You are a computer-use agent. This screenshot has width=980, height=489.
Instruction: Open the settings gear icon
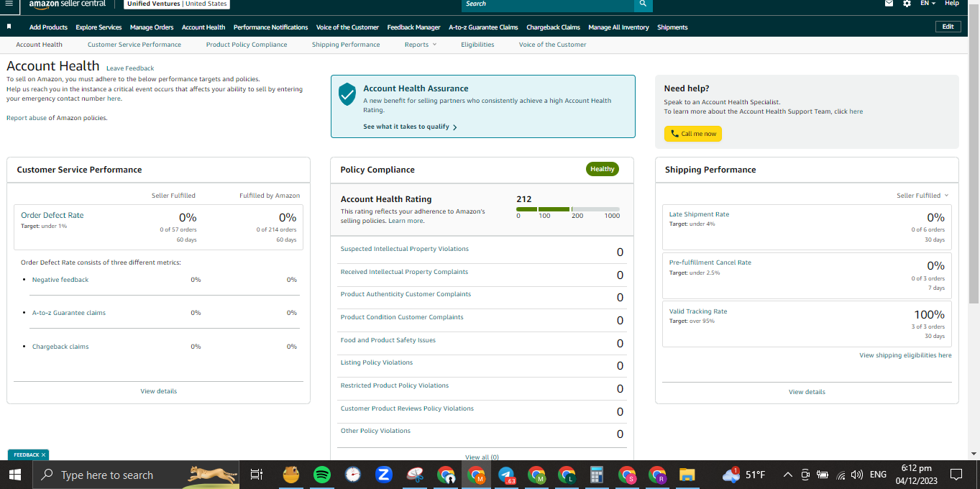pos(907,4)
